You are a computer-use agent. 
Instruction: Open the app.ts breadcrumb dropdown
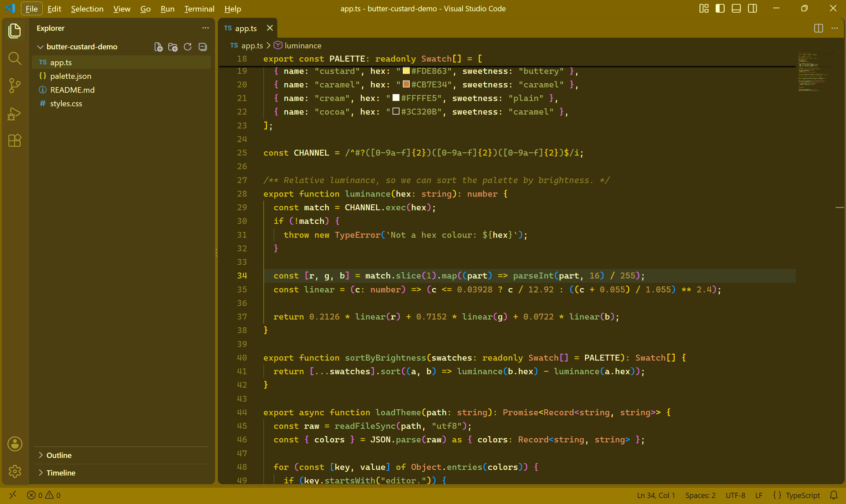tap(246, 45)
